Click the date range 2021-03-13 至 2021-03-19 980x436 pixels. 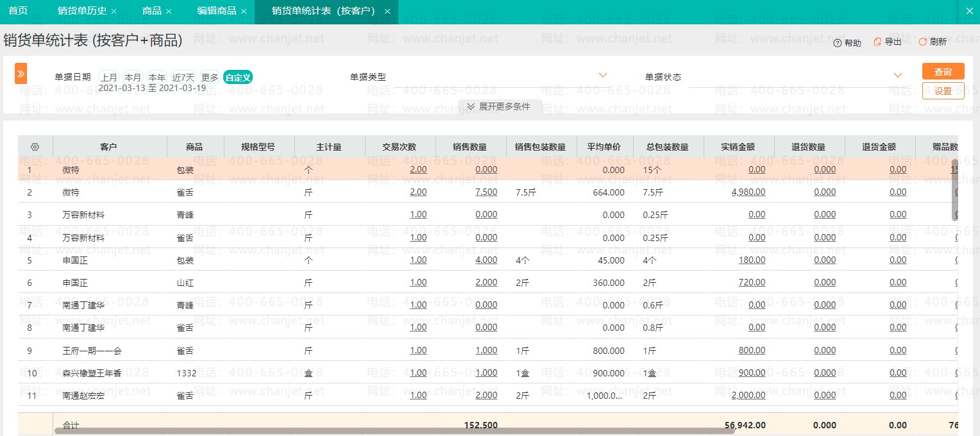pos(153,88)
